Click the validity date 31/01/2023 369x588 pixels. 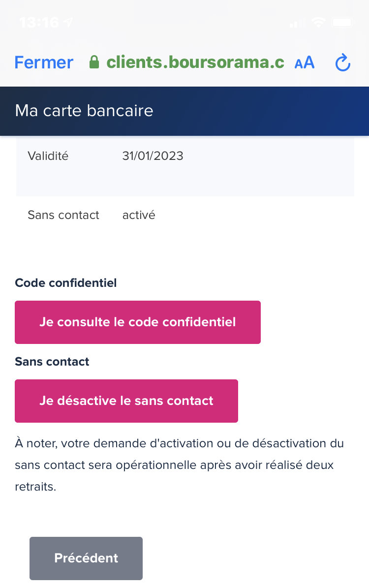click(153, 156)
